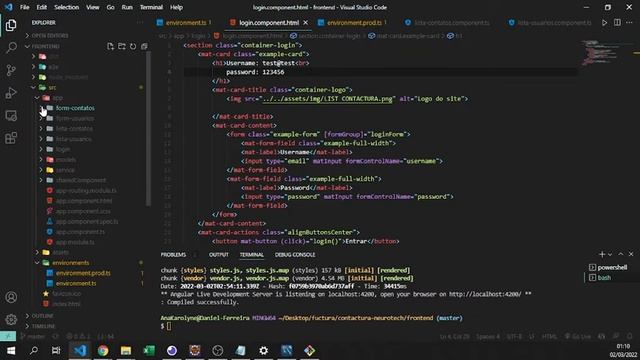
Task: Split the editor to the right
Action: 617,23
